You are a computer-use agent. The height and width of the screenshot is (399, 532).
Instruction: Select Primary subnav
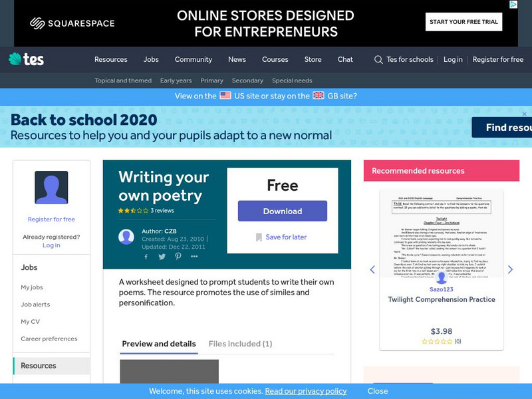211,80
